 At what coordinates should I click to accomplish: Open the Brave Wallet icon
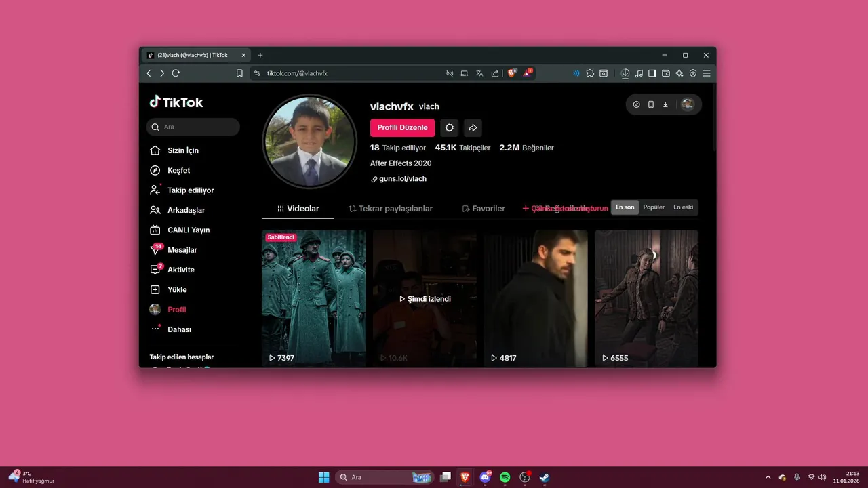[x=666, y=73]
